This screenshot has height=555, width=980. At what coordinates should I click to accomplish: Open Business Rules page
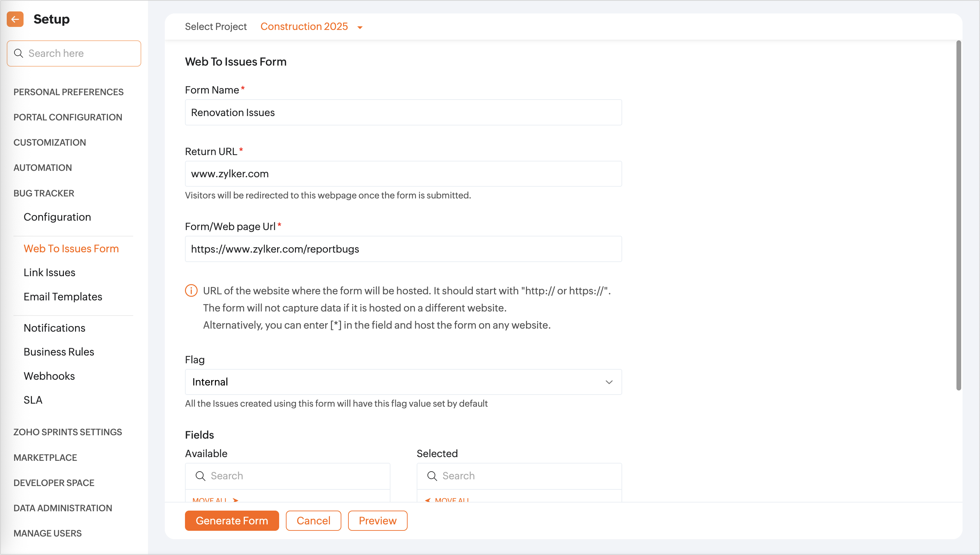59,352
